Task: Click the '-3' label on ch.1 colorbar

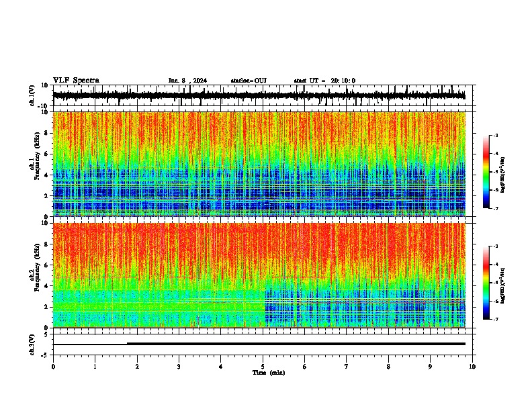Action: pos(495,136)
